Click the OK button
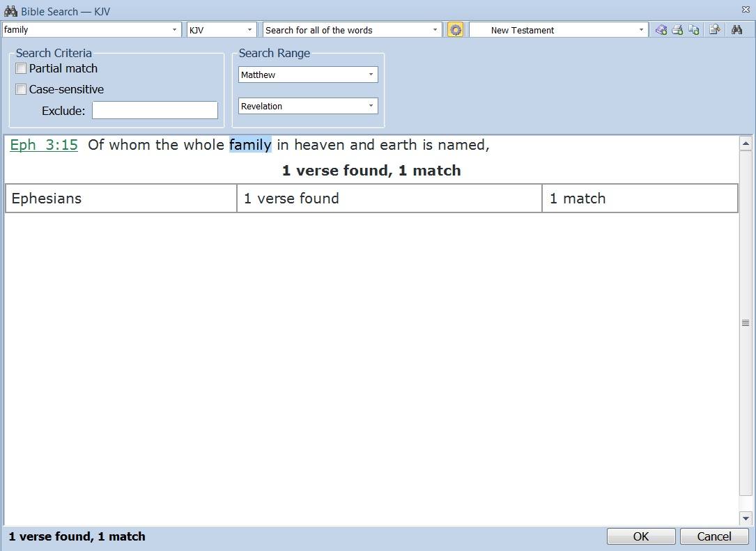This screenshot has height=551, width=756. click(641, 536)
